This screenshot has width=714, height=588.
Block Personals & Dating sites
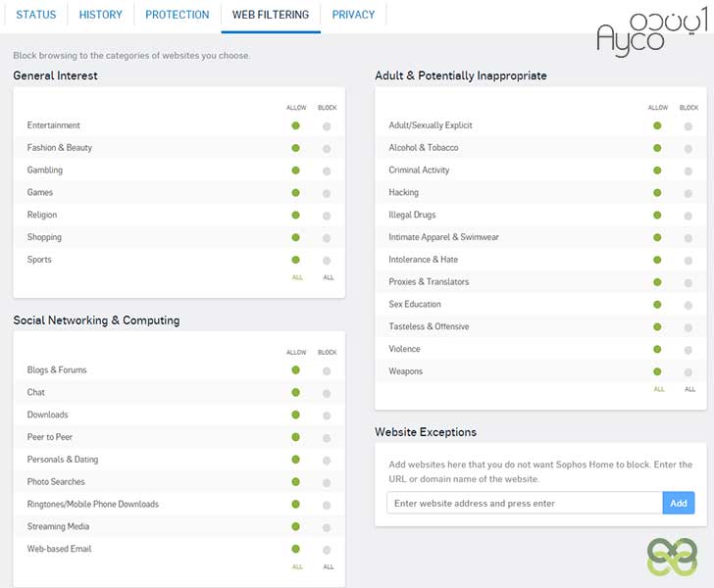pos(327,461)
